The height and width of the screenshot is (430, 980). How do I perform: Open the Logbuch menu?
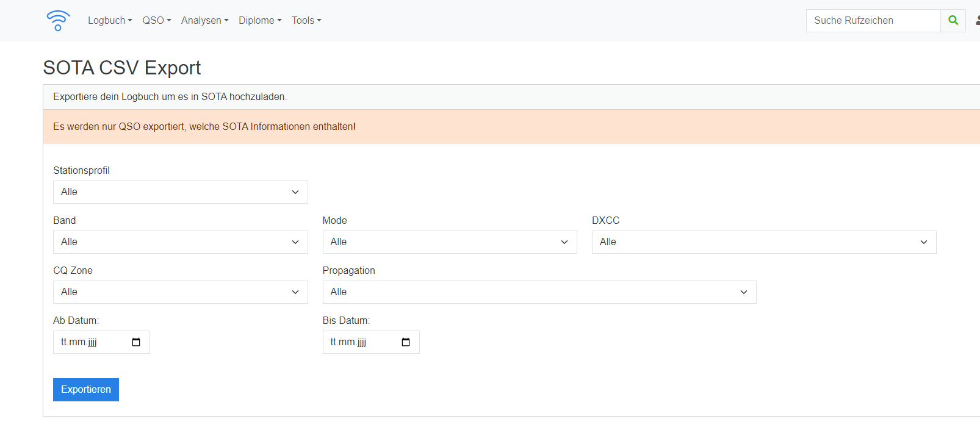coord(110,21)
